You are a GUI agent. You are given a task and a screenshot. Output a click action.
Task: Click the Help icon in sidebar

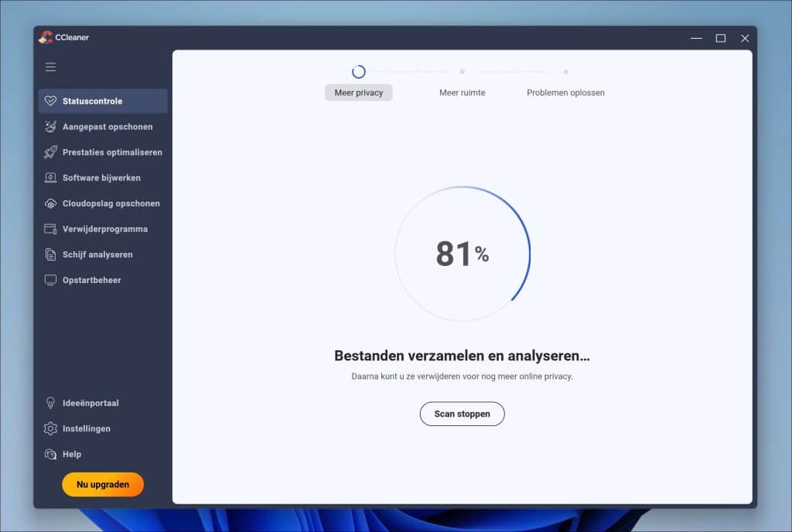click(50, 454)
